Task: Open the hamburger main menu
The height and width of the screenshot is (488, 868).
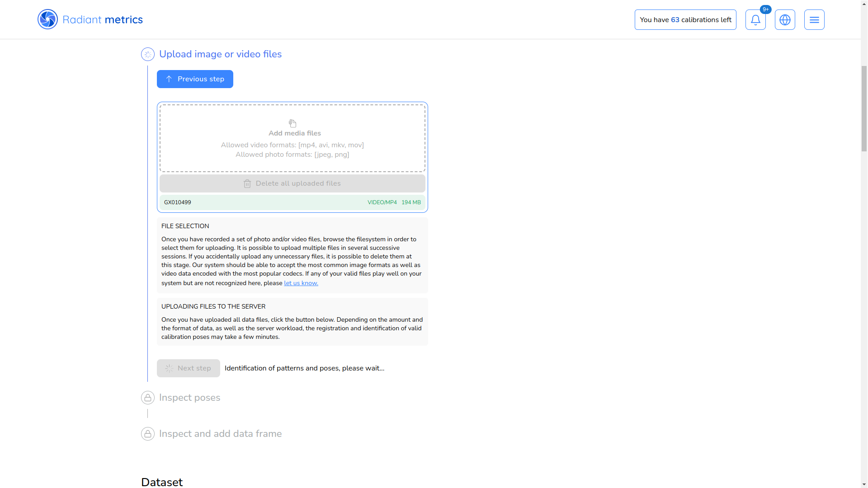Action: 814,20
